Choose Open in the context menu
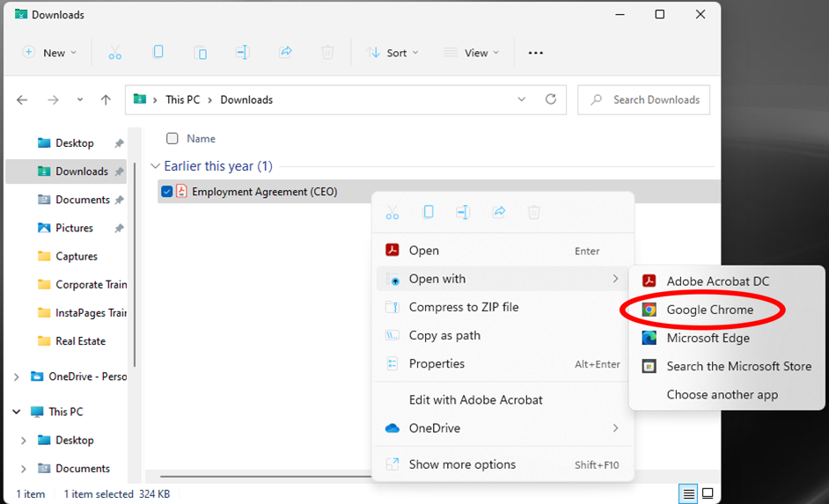This screenshot has height=504, width=829. click(x=503, y=251)
